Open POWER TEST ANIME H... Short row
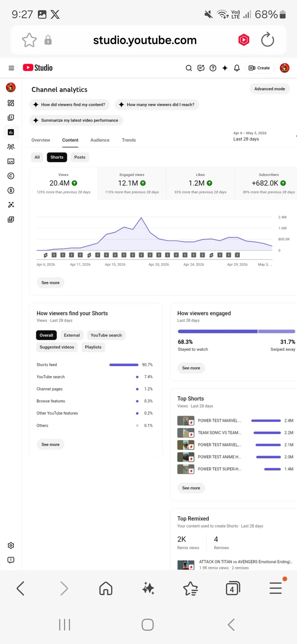Screen dimensions: 297x644 pyautogui.click(x=235, y=457)
